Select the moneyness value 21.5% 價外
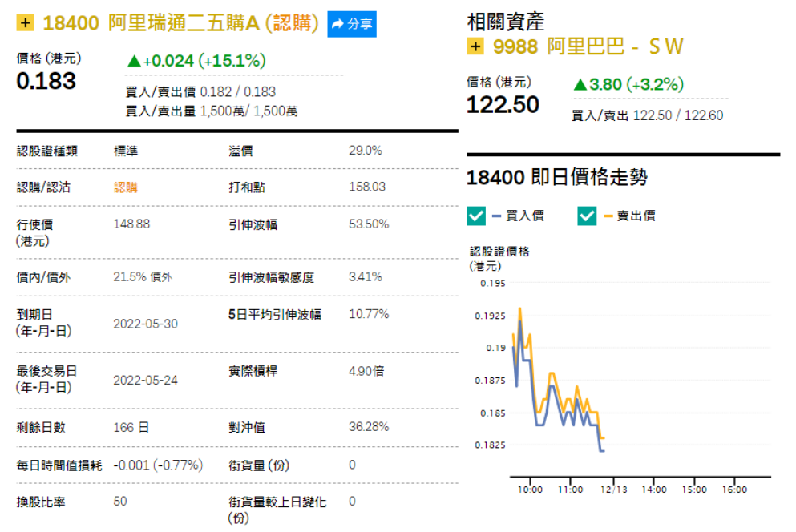This screenshot has height=532, width=796. pos(143,276)
